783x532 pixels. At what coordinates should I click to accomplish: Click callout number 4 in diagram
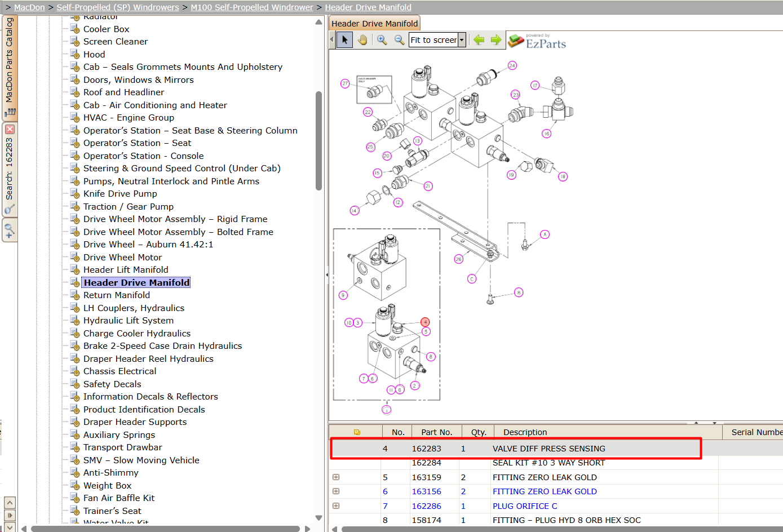click(x=425, y=322)
